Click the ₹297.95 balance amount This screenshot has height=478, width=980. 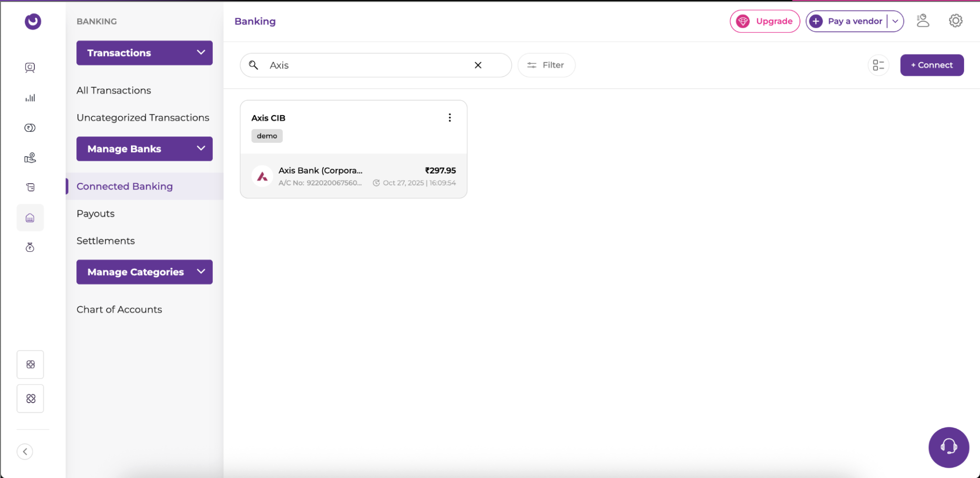[x=440, y=170]
